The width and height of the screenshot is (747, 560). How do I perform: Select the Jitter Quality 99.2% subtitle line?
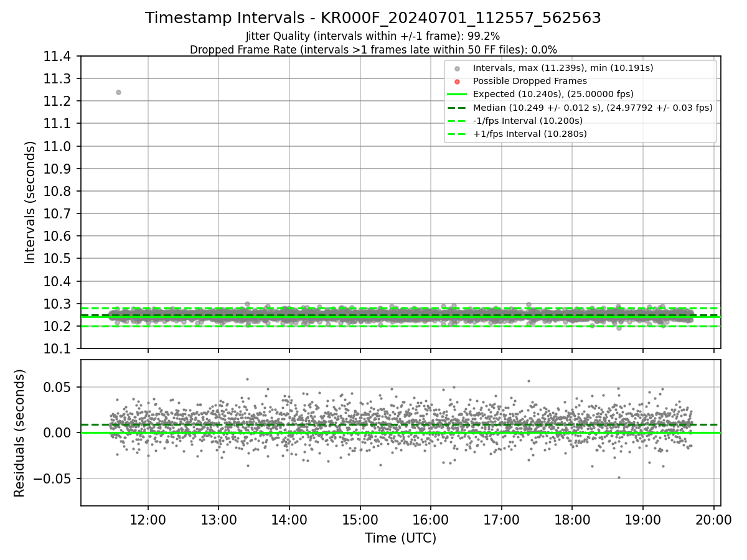tap(373, 36)
